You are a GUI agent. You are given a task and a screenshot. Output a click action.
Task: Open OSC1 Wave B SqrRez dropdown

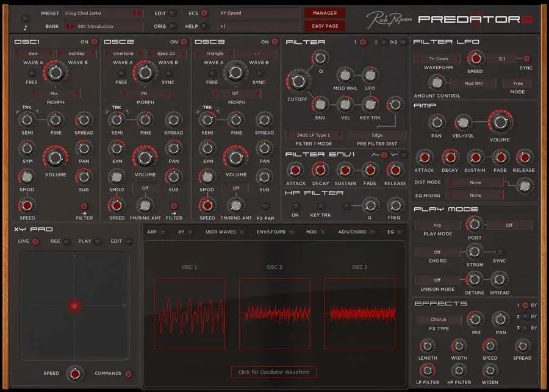point(76,54)
